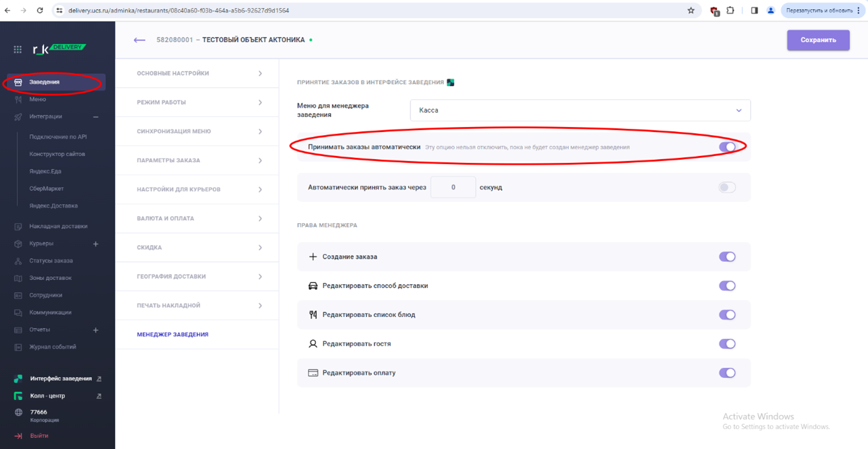This screenshot has height=449, width=868.
Task: Click the back arrow next to restaurant name
Action: [139, 40]
